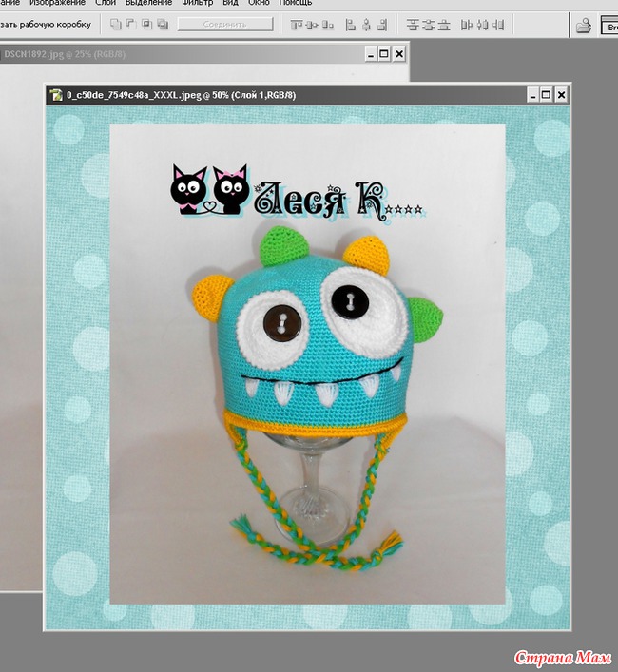Toggle the 'рабочую коробку' bounding box option
The image size is (618, 672).
(x=48, y=25)
